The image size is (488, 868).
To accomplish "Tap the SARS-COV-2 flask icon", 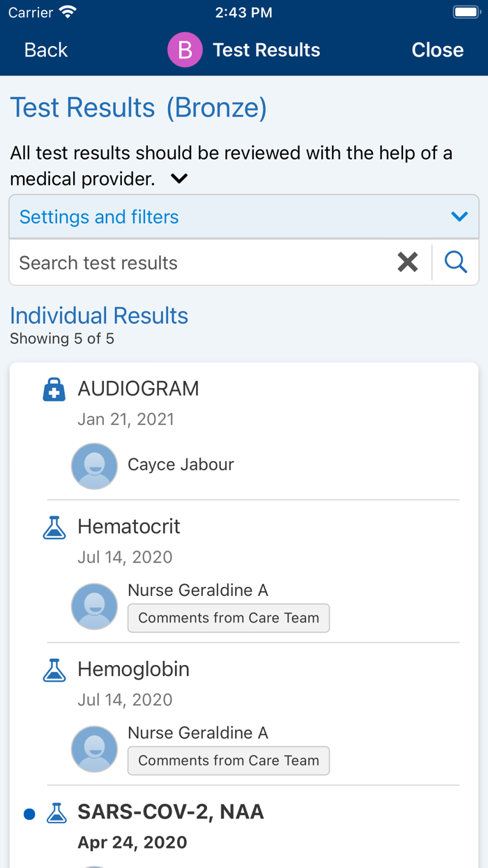I will [56, 813].
